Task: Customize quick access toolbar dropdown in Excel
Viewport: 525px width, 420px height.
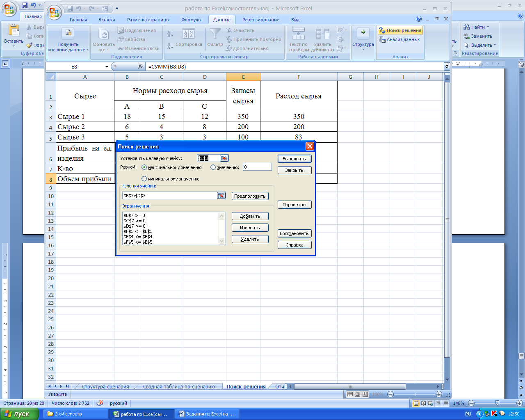Action: 117,8
